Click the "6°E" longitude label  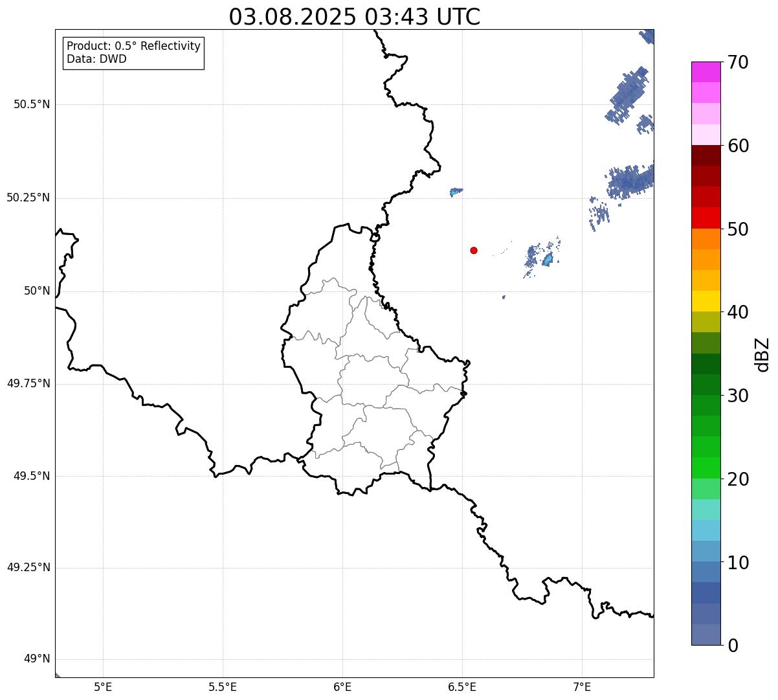pyautogui.click(x=342, y=687)
